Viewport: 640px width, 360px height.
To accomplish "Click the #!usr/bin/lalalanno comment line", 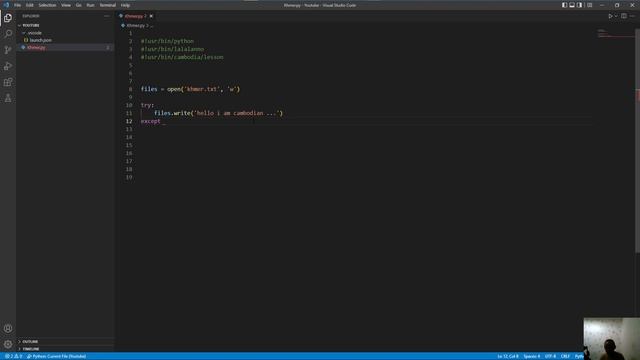I will [x=172, y=49].
